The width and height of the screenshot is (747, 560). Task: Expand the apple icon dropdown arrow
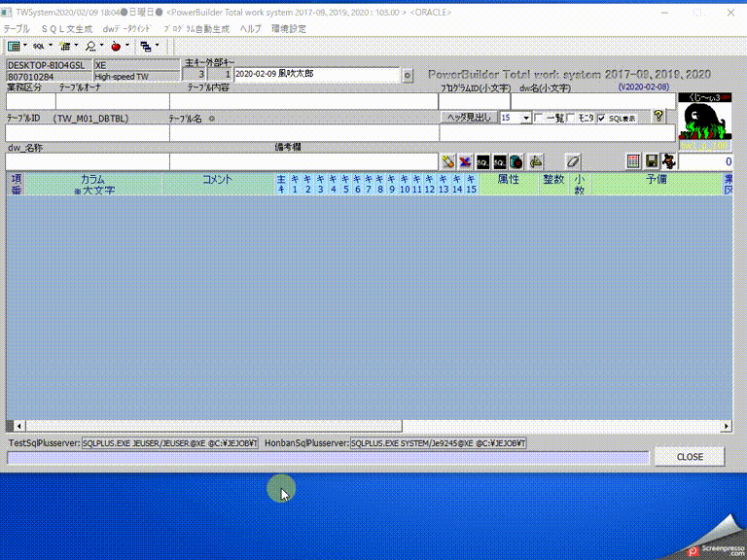[127, 46]
